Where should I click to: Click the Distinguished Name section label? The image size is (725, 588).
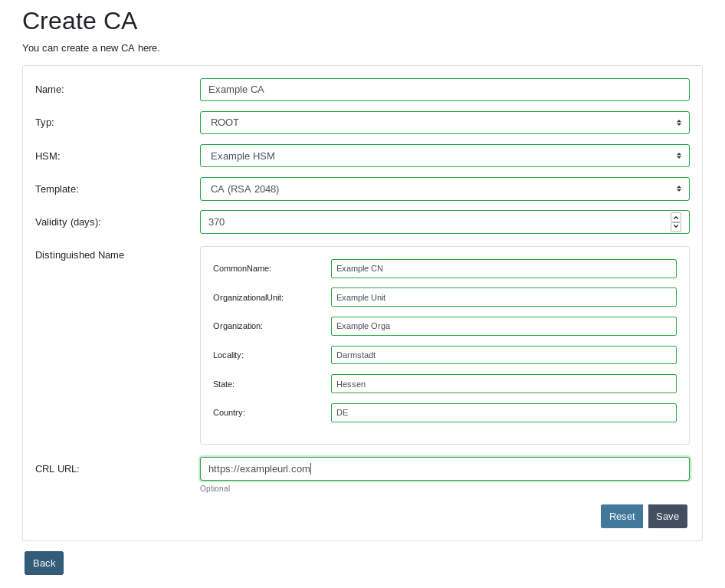(79, 255)
